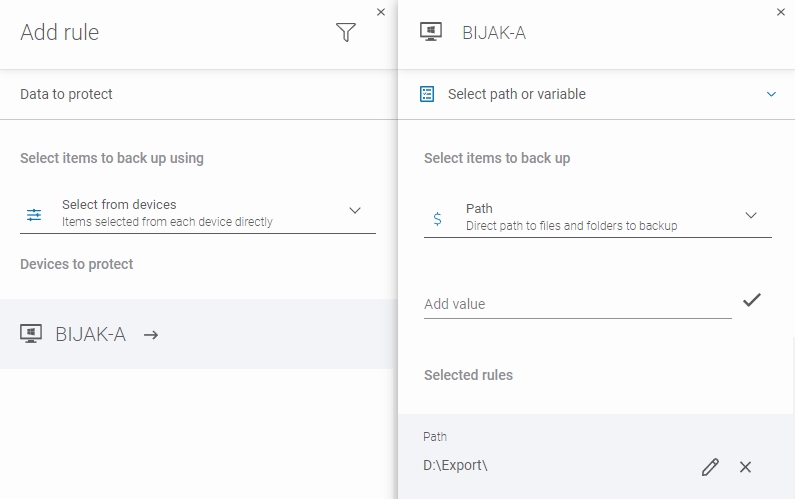This screenshot has height=499, width=795.
Task: Click the computer icon in the BIJAK-A panel header
Action: point(432,33)
